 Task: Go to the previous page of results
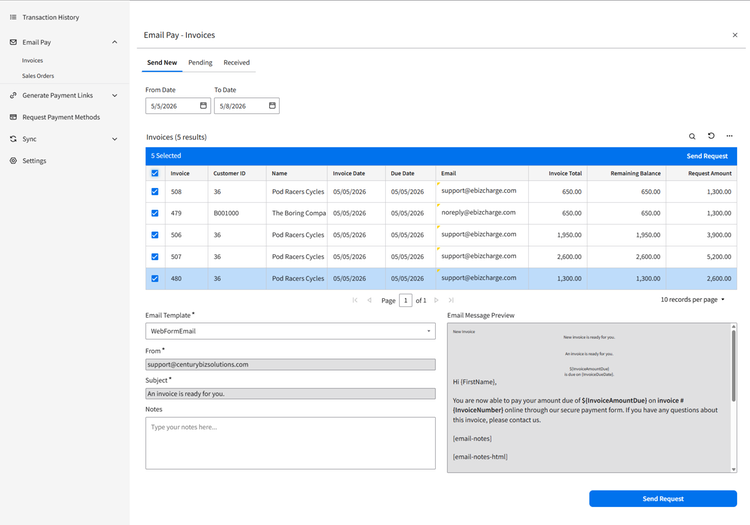tap(369, 300)
